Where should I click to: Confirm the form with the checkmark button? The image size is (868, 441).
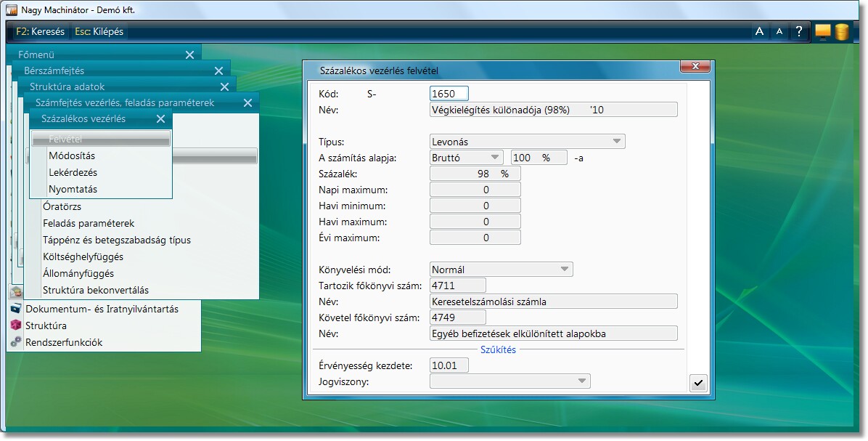pyautogui.click(x=697, y=383)
